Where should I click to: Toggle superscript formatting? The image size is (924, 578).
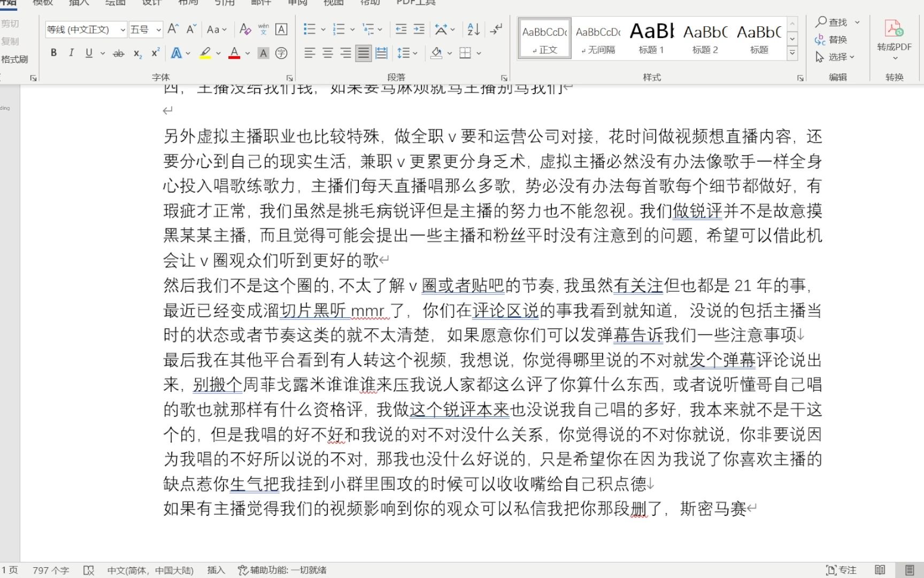coord(155,53)
